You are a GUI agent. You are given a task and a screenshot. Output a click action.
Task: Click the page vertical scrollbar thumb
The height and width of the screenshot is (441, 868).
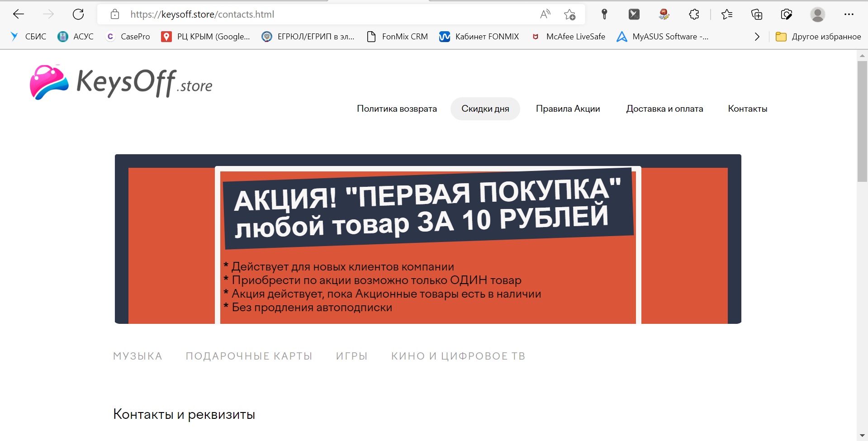862,121
